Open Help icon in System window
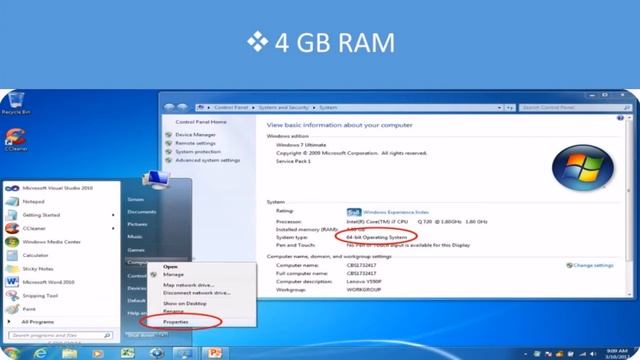The width and height of the screenshot is (640, 360). (620, 118)
